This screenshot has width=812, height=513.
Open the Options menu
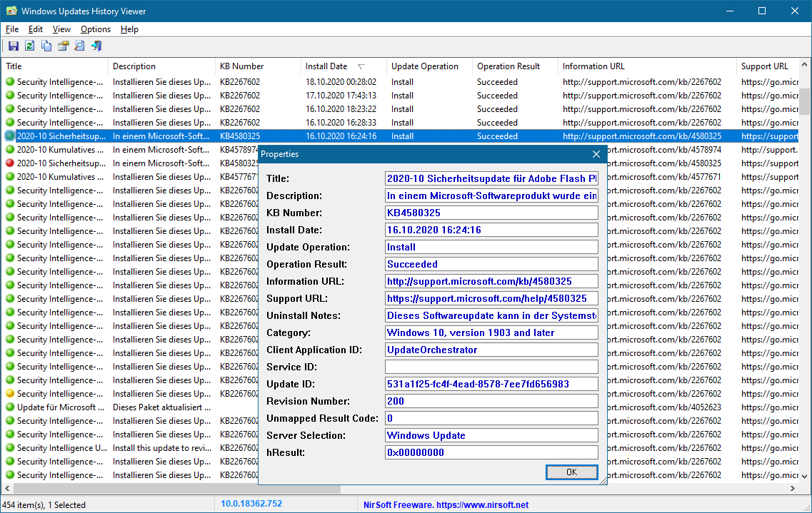pos(96,29)
